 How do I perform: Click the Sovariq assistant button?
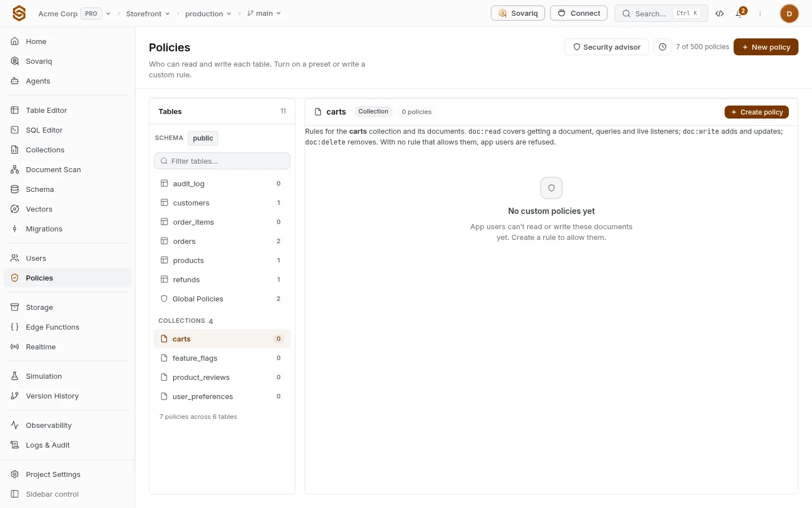click(518, 13)
